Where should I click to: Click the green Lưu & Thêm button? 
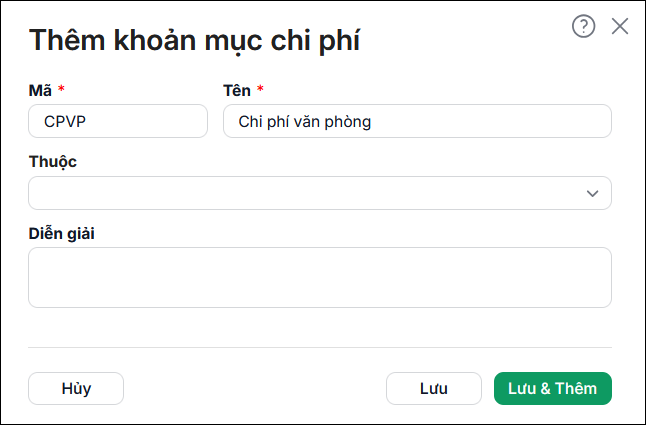(x=553, y=388)
